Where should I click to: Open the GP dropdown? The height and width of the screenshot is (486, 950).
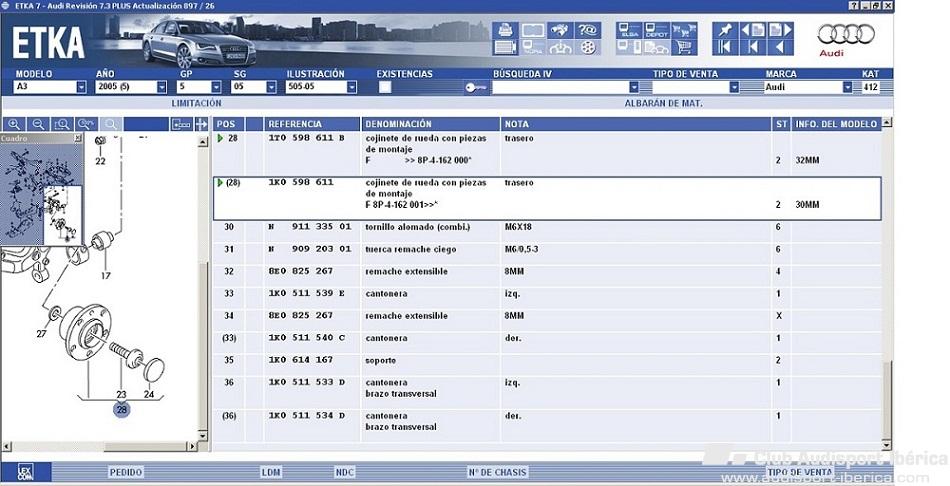[216, 87]
